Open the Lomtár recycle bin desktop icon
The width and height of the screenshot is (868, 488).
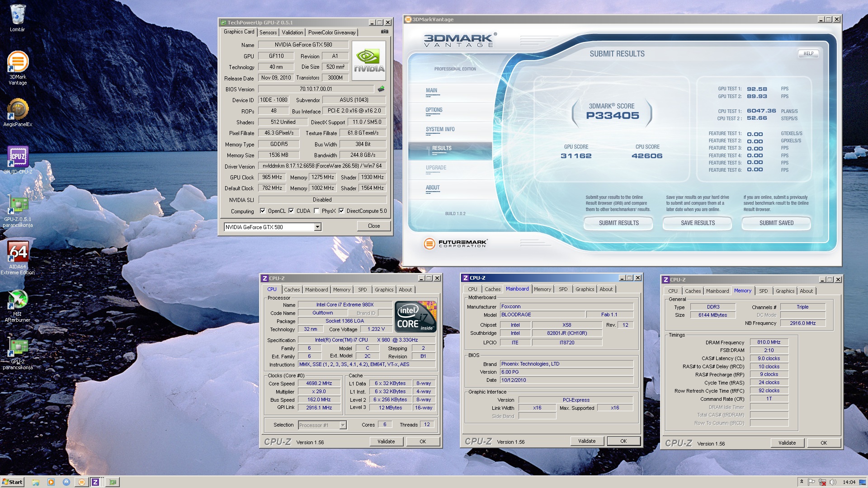point(17,18)
